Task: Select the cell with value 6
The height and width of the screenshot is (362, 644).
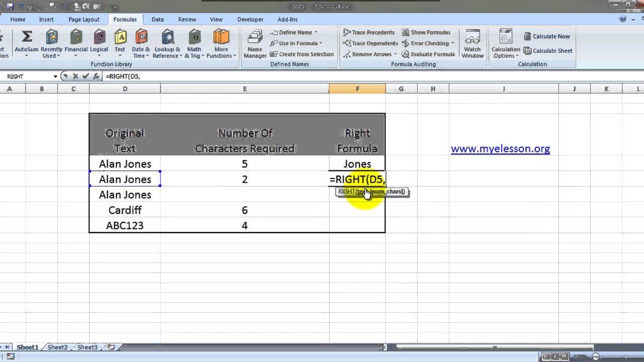Action: pyautogui.click(x=245, y=210)
